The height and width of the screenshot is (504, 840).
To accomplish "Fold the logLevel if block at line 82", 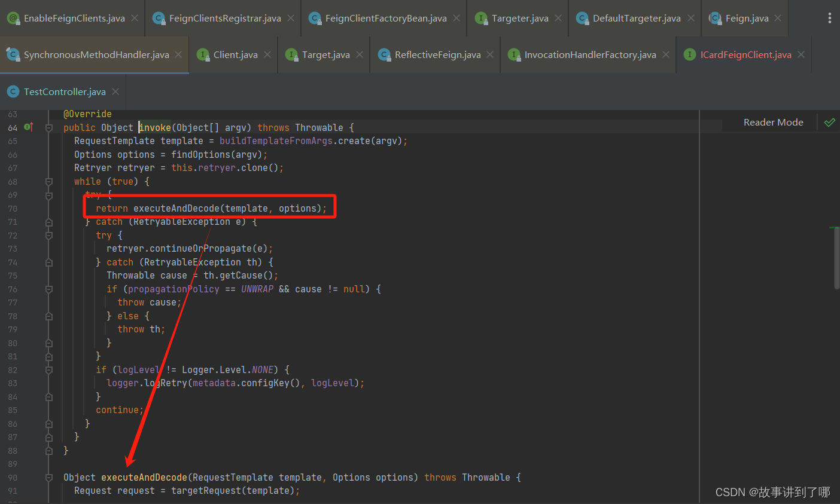I will pos(49,370).
